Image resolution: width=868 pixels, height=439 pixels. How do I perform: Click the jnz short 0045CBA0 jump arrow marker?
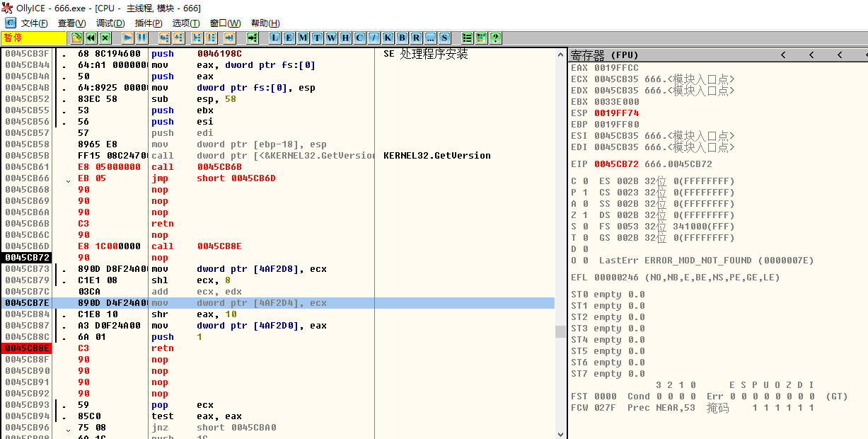tap(69, 428)
